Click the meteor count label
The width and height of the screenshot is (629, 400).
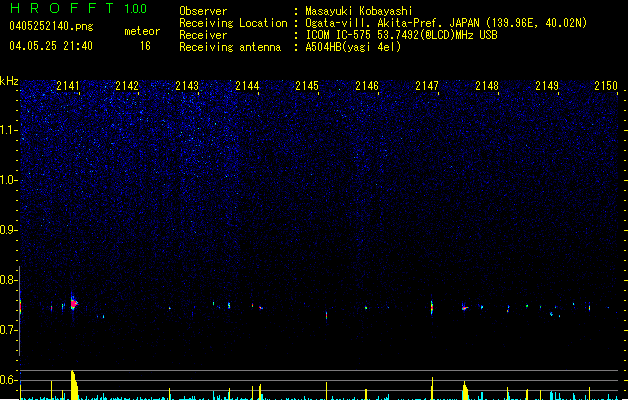point(142,31)
